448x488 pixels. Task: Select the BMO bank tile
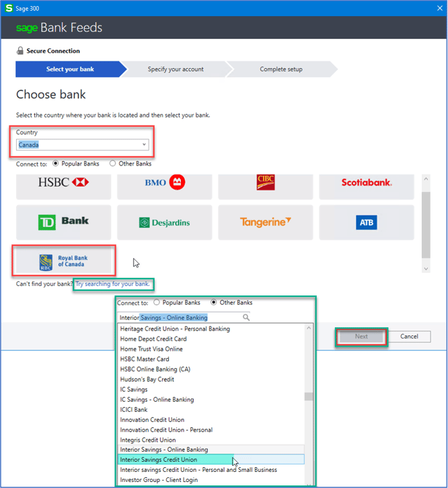(165, 186)
